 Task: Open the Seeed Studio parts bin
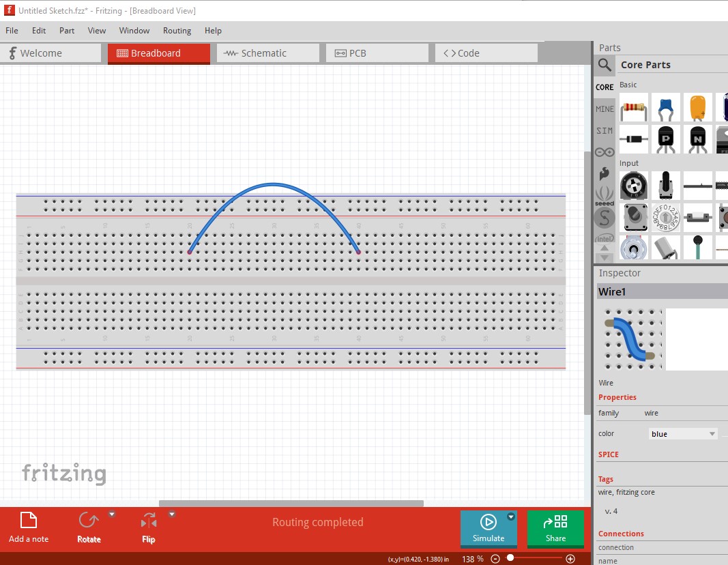point(605,196)
